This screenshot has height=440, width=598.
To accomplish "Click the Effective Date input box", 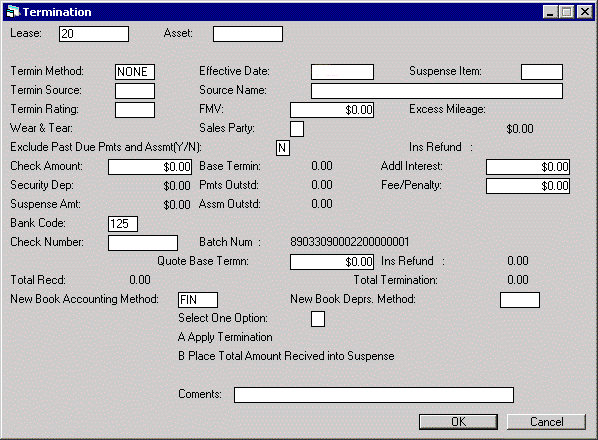I will coord(342,72).
